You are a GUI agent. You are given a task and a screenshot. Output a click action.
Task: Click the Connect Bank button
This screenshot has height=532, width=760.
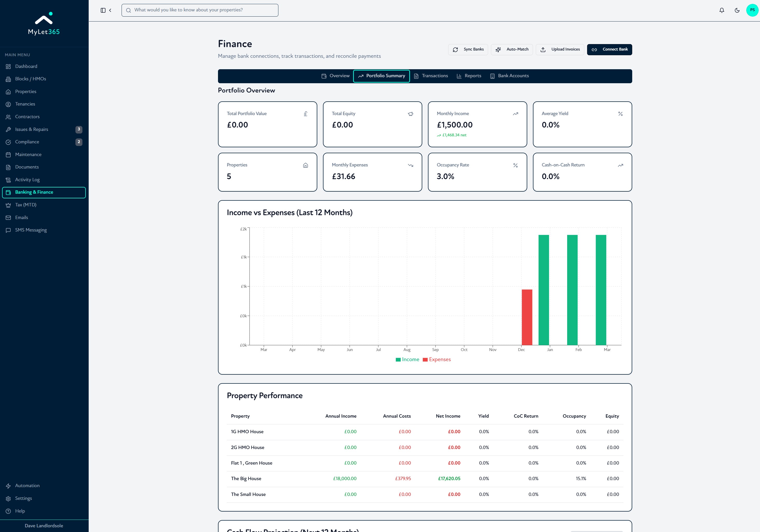pos(609,50)
